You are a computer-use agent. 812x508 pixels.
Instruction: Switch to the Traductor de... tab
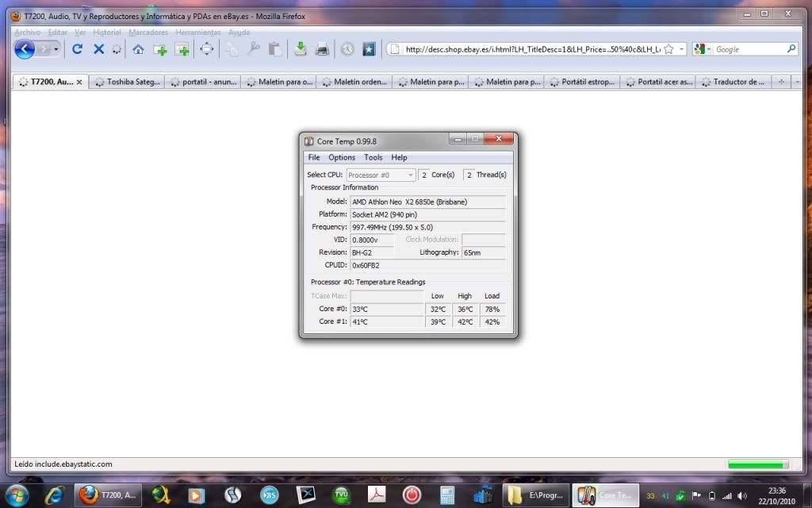point(733,82)
